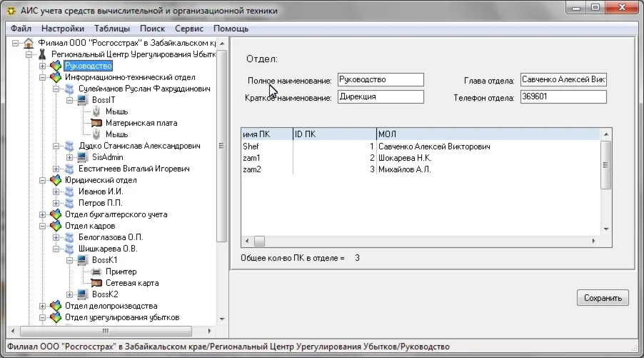Open the Поиск menu
Image resolution: width=644 pixels, height=358 pixels.
tap(152, 29)
